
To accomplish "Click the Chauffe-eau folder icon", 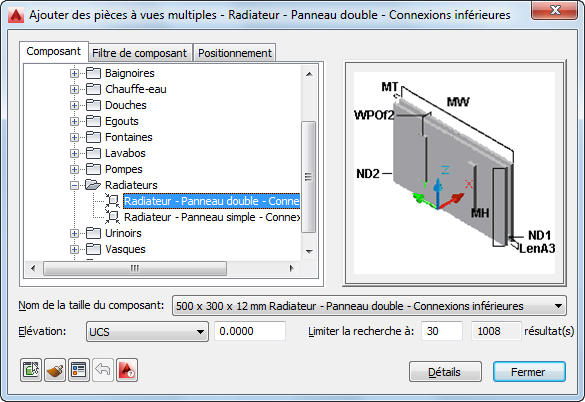I will tap(93, 89).
